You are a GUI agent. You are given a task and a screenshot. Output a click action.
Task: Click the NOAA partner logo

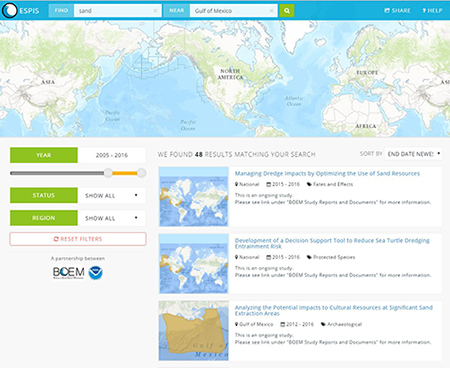[96, 273]
